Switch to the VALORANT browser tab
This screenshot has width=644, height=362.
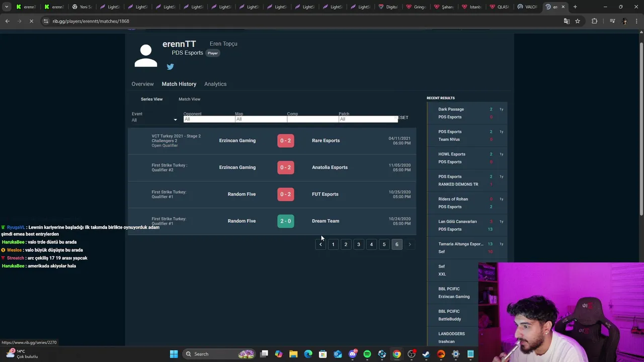(527, 7)
